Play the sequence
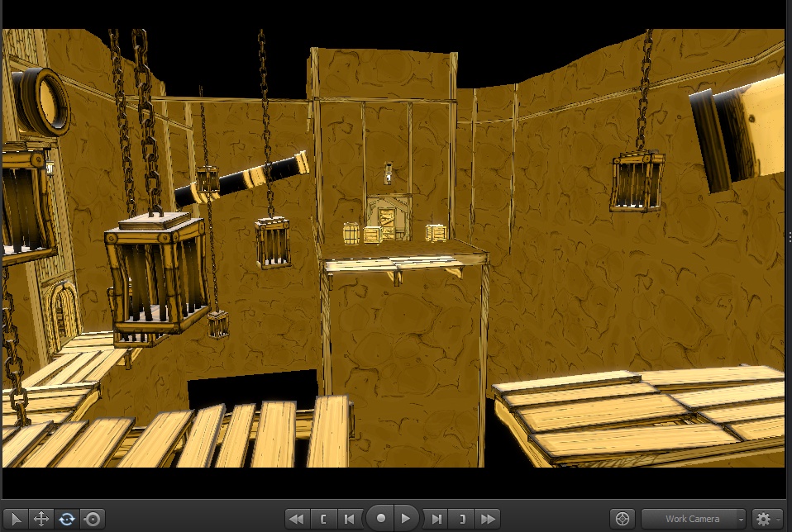 (406, 519)
